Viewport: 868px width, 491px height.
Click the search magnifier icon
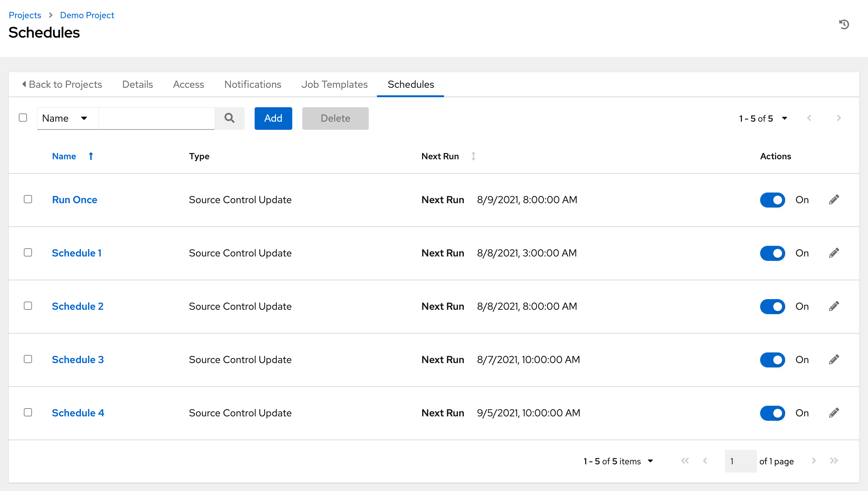(x=230, y=117)
